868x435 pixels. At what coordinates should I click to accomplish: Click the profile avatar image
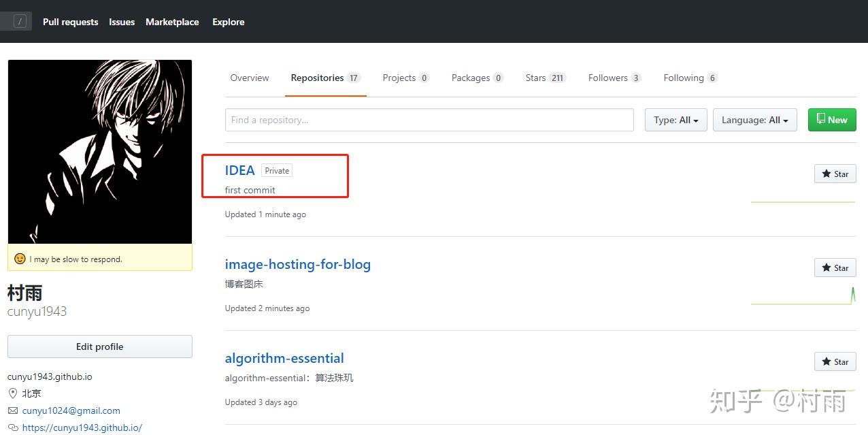[100, 152]
